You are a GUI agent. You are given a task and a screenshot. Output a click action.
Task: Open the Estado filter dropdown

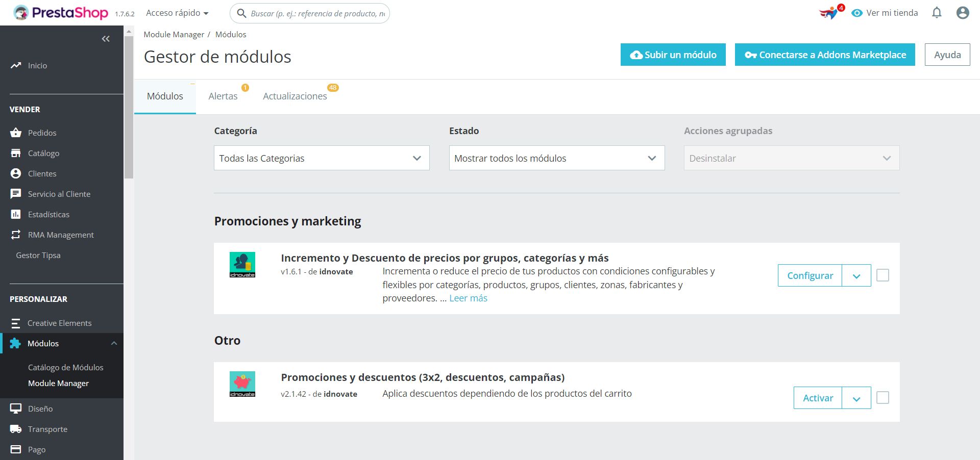coord(556,158)
